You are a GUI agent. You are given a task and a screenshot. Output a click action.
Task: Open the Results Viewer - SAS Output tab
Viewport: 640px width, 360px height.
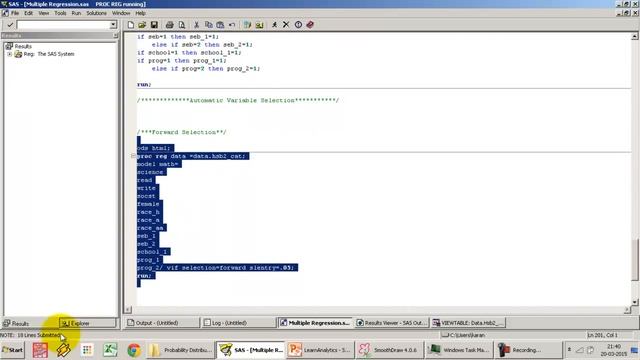pyautogui.click(x=391, y=323)
